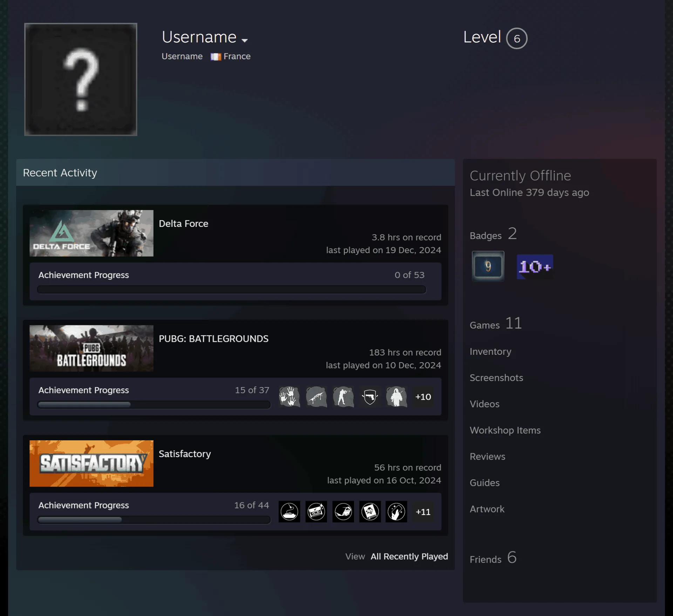View All Recently Played games
The image size is (673, 616).
tap(409, 556)
